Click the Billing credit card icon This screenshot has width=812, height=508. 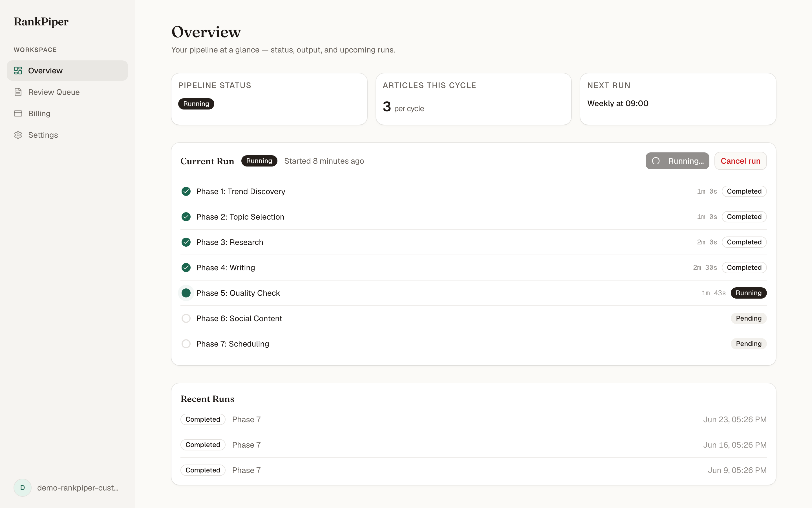[18, 113]
